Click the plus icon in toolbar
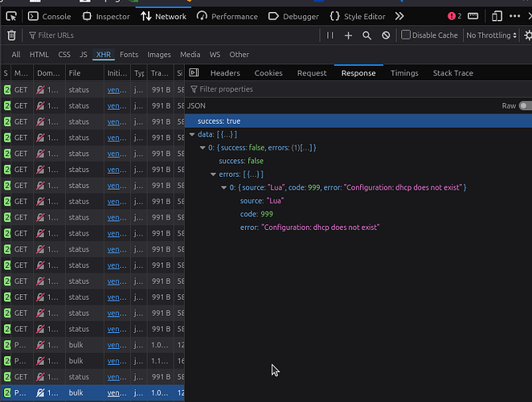The height and width of the screenshot is (402, 532). coord(348,35)
